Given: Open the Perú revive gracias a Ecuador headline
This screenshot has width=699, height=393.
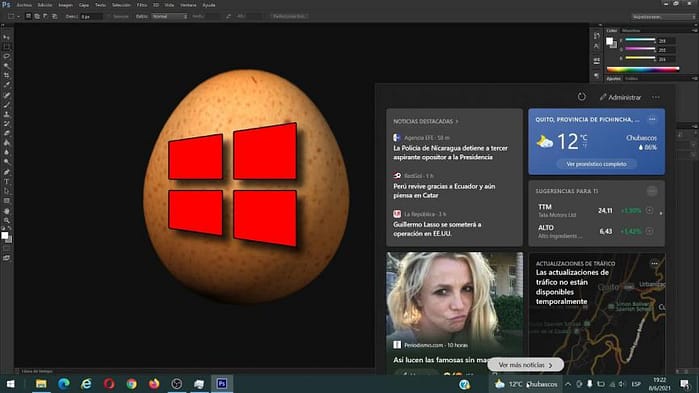Looking at the screenshot, I should click(x=444, y=191).
